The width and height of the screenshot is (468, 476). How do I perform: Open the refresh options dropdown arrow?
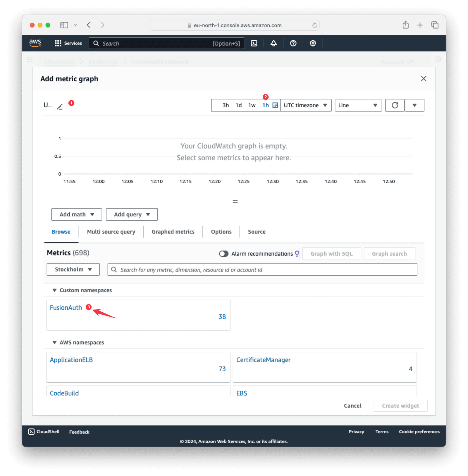[x=414, y=105]
